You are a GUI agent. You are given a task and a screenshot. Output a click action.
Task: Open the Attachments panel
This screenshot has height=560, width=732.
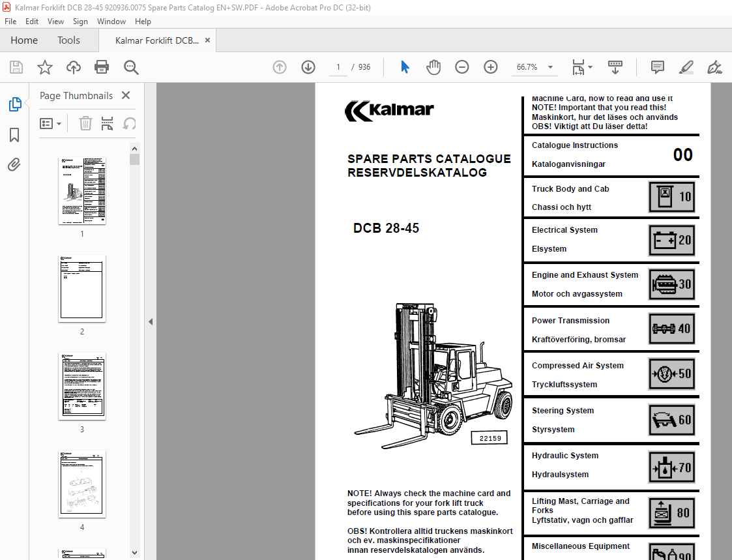pyautogui.click(x=14, y=164)
